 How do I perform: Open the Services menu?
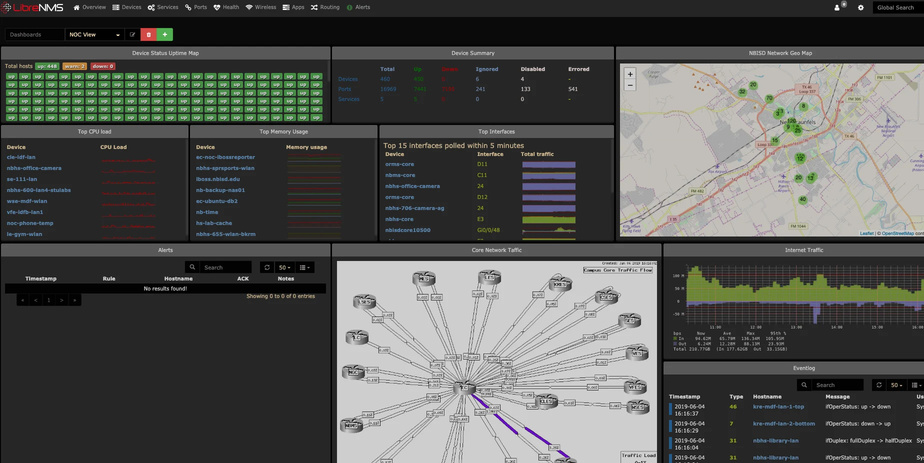pos(163,8)
